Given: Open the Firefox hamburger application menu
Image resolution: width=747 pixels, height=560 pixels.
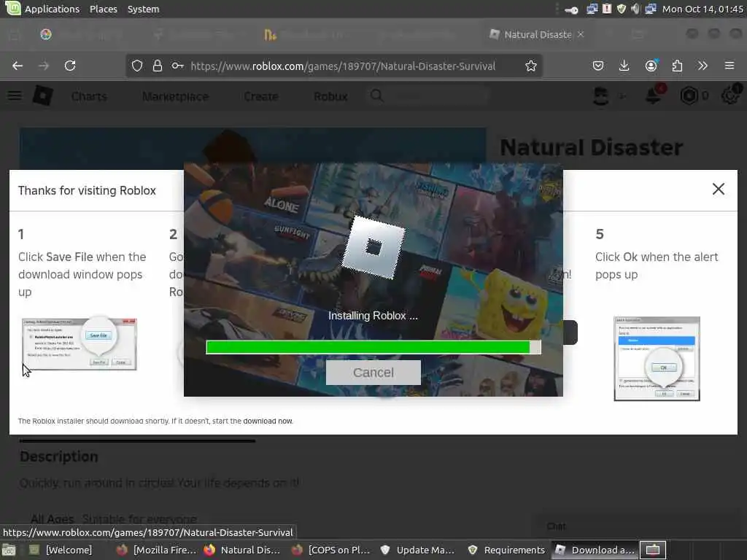Looking at the screenshot, I should (x=729, y=66).
